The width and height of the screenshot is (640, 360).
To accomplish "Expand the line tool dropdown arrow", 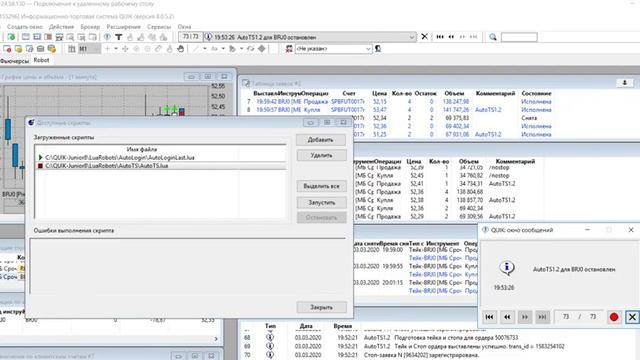I will pos(204,49).
